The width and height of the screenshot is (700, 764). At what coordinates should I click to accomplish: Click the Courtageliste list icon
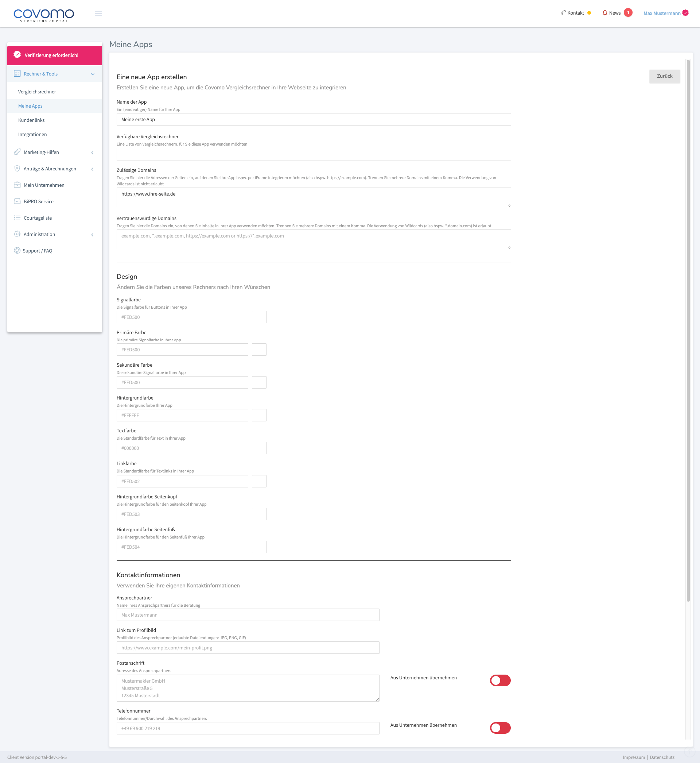click(x=17, y=217)
